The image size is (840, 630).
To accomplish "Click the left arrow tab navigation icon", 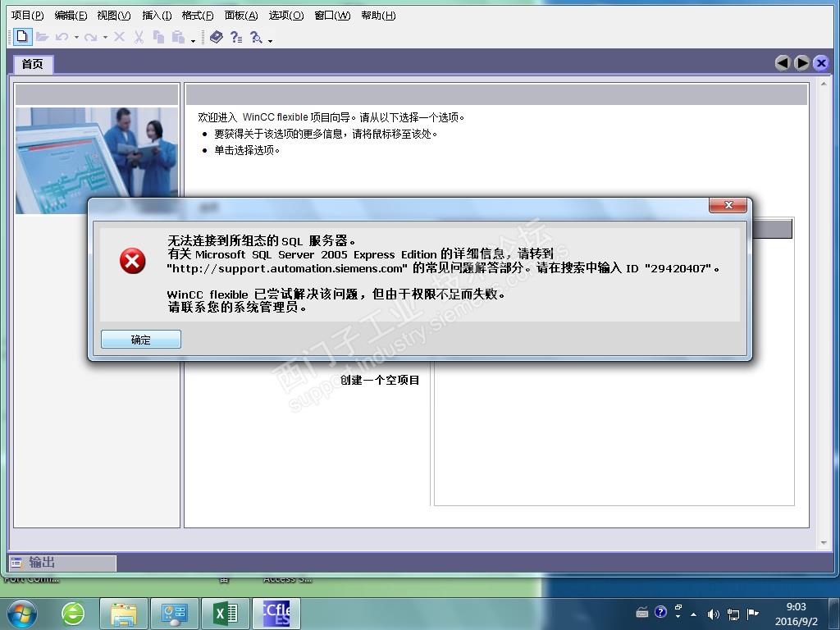I will (783, 63).
